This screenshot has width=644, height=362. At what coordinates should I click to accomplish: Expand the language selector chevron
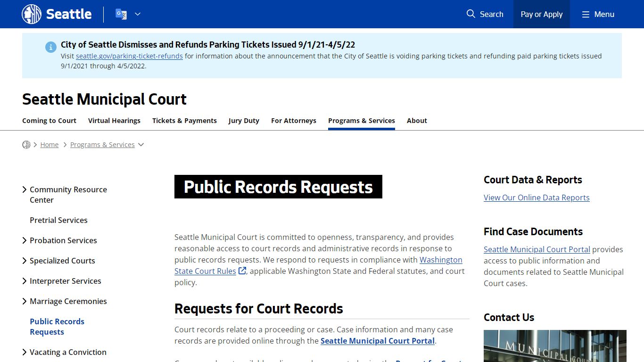[138, 14]
